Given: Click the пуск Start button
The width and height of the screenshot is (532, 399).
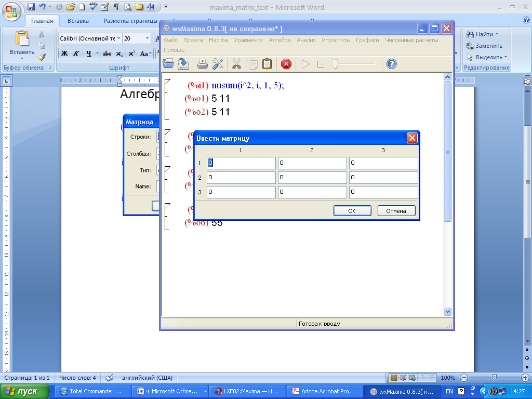Looking at the screenshot, I should (24, 392).
